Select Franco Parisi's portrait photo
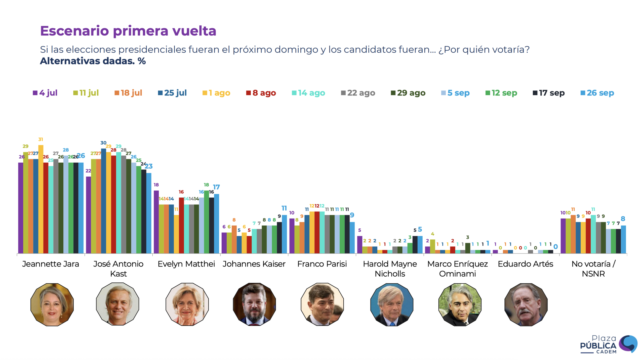 (322, 304)
